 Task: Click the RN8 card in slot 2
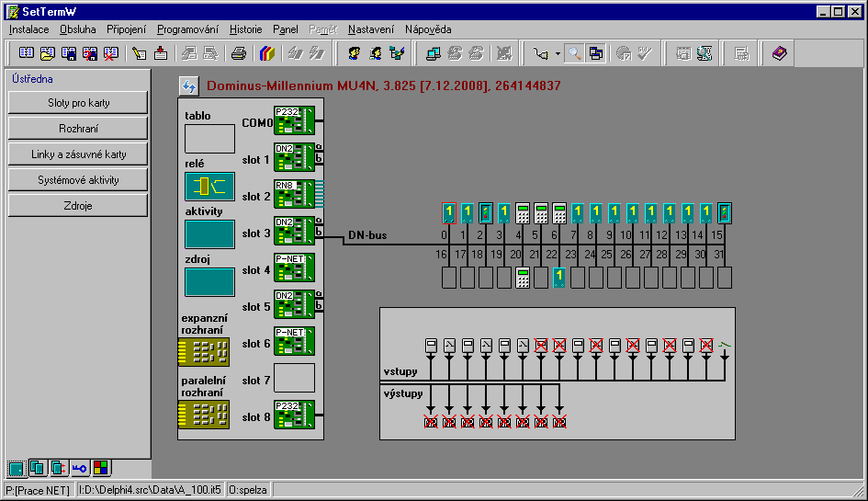click(x=294, y=194)
